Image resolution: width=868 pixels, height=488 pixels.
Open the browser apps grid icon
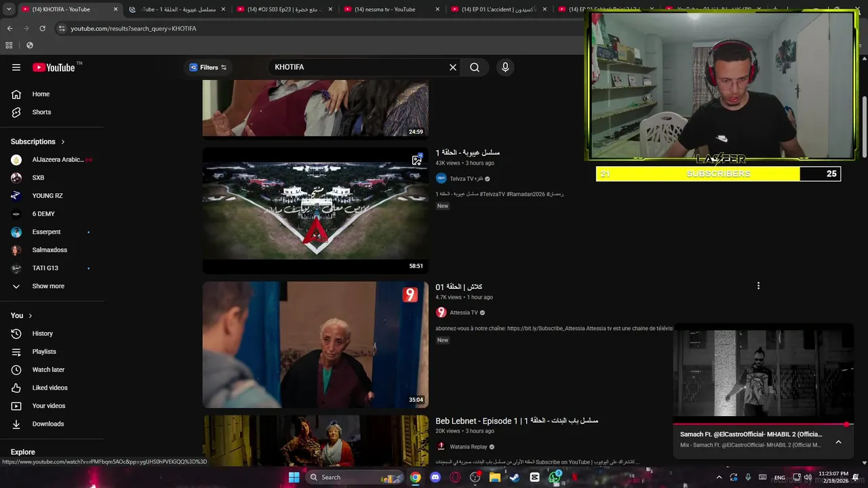[x=9, y=45]
